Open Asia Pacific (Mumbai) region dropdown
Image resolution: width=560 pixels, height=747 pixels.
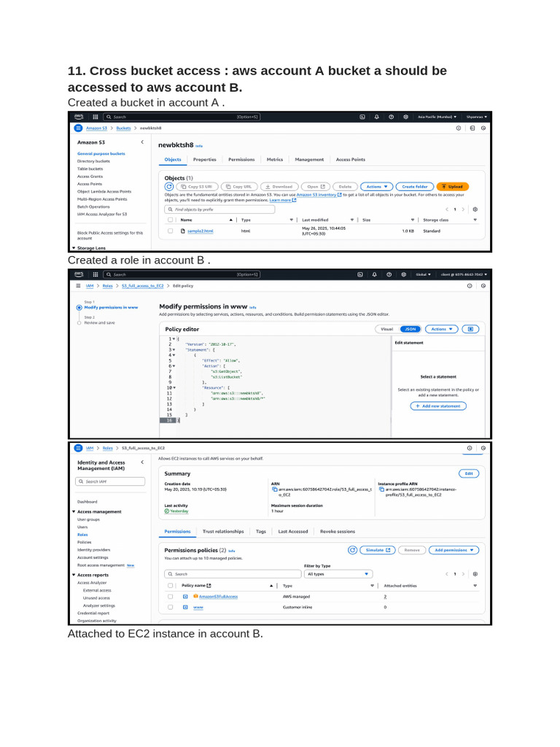click(437, 117)
